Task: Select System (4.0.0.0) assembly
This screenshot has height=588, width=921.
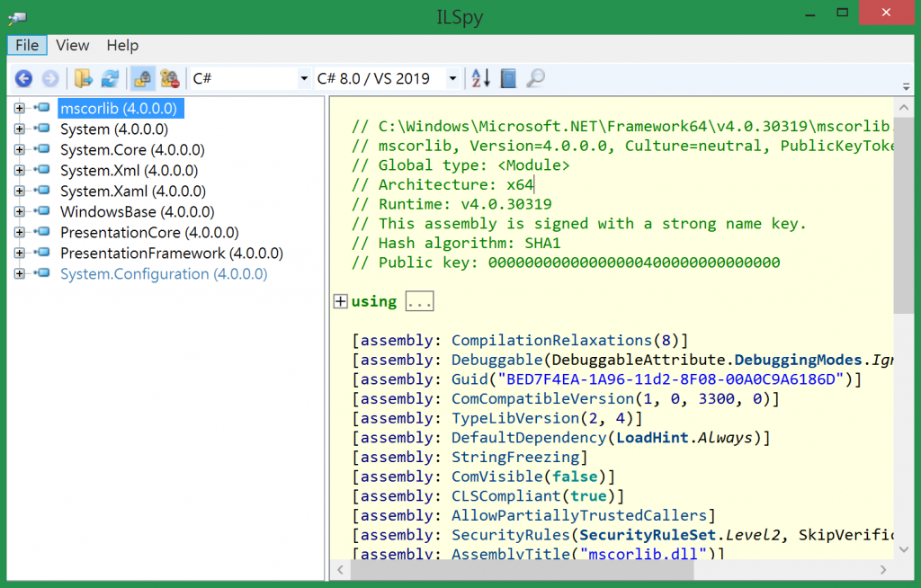Action: [x=114, y=129]
